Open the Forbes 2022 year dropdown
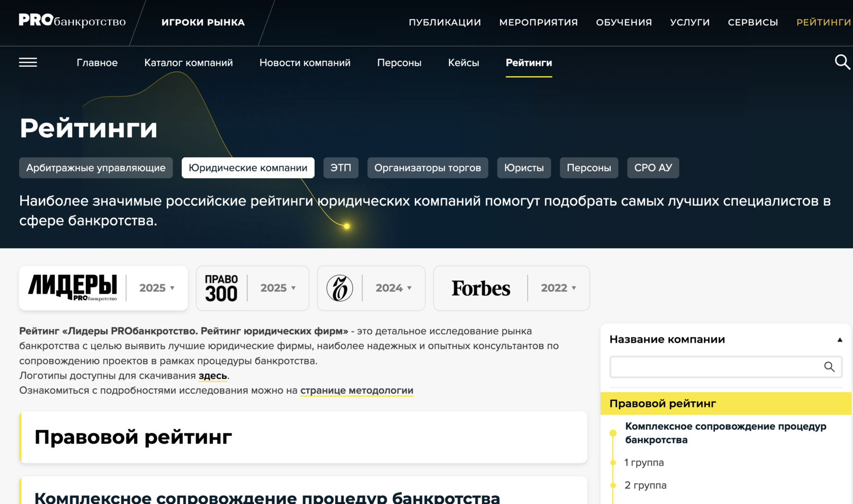Screen dimensions: 853x504 [559, 288]
